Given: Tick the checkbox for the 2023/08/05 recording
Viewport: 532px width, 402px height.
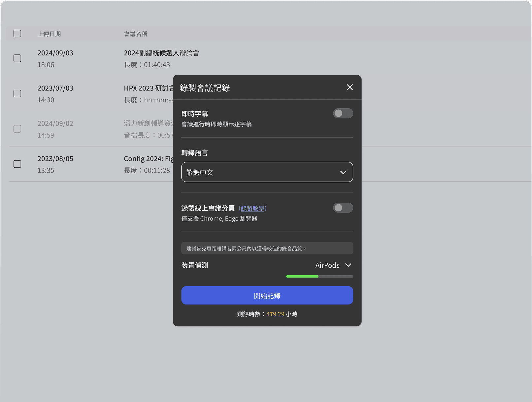Looking at the screenshot, I should 17,164.
